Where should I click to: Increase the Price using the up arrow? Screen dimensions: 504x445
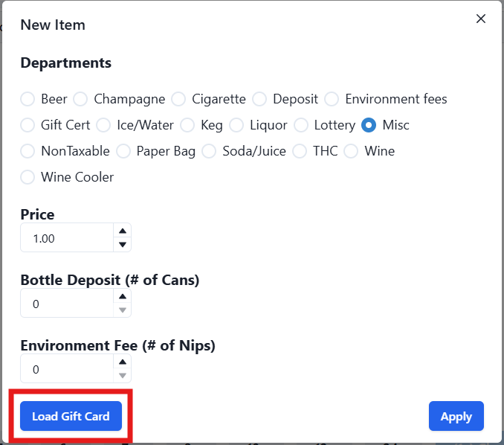coord(123,231)
